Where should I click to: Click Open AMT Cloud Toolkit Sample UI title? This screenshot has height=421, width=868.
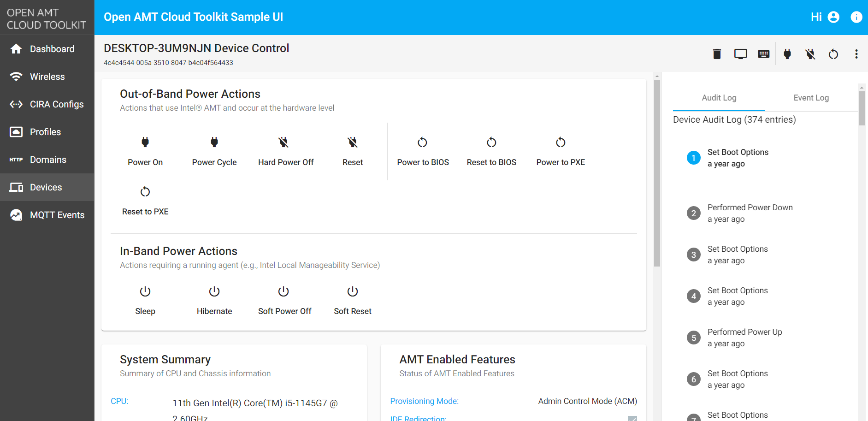194,17
